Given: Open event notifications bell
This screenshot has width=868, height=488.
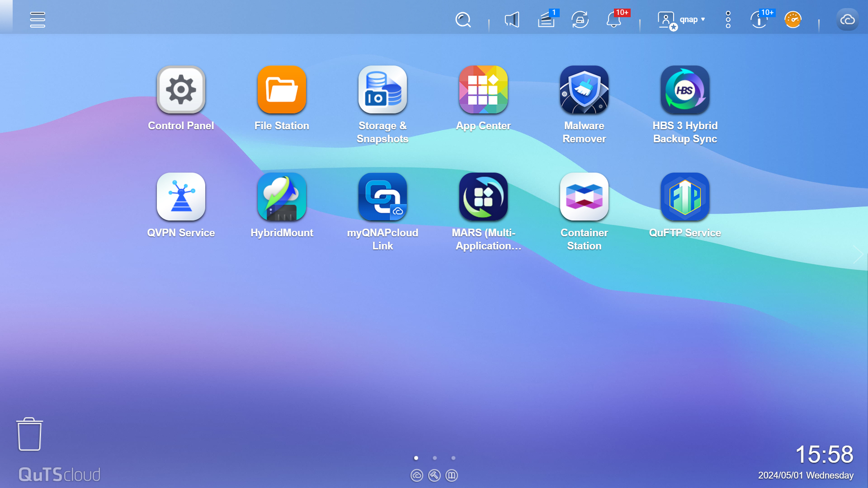Looking at the screenshot, I should coord(613,20).
